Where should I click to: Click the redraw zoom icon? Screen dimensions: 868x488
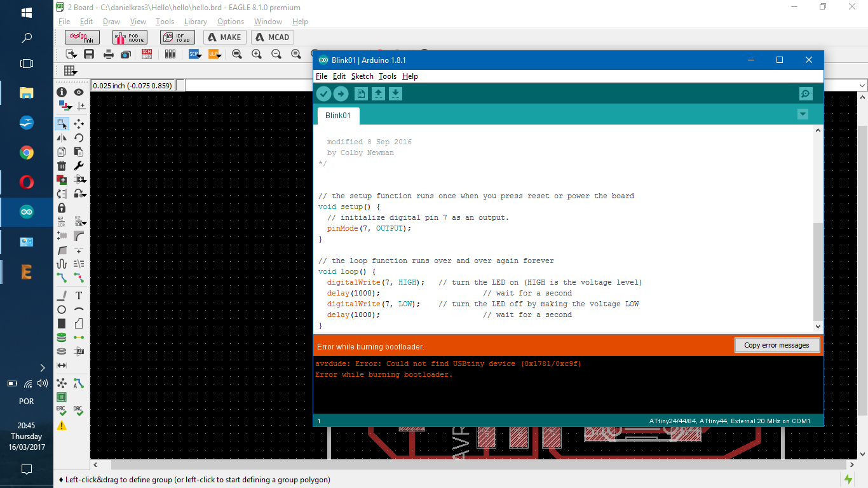(296, 55)
